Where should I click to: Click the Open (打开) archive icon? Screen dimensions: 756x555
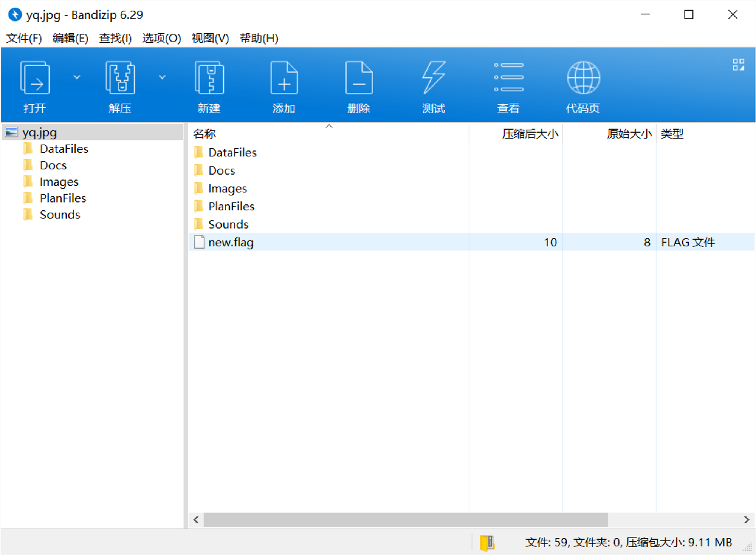click(35, 78)
